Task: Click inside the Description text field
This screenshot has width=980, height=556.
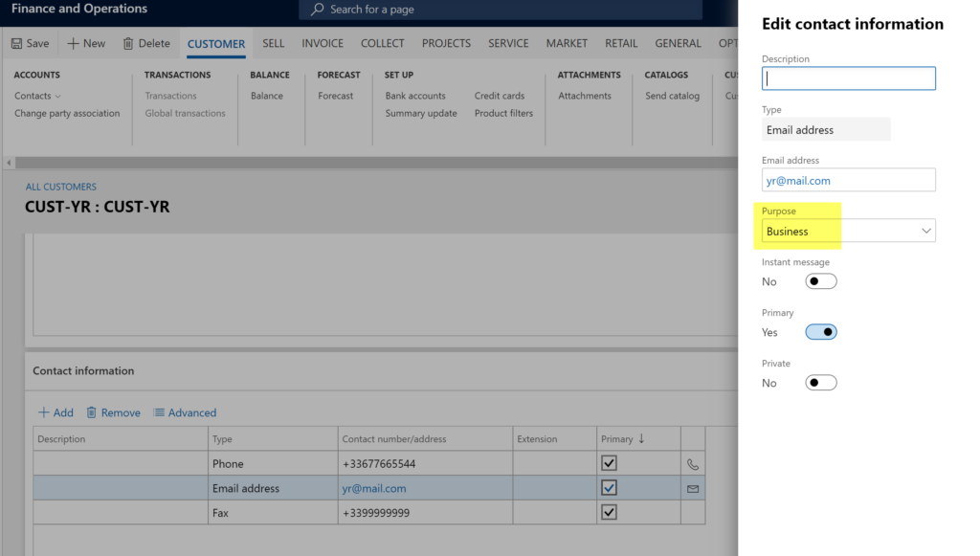Action: (x=848, y=78)
